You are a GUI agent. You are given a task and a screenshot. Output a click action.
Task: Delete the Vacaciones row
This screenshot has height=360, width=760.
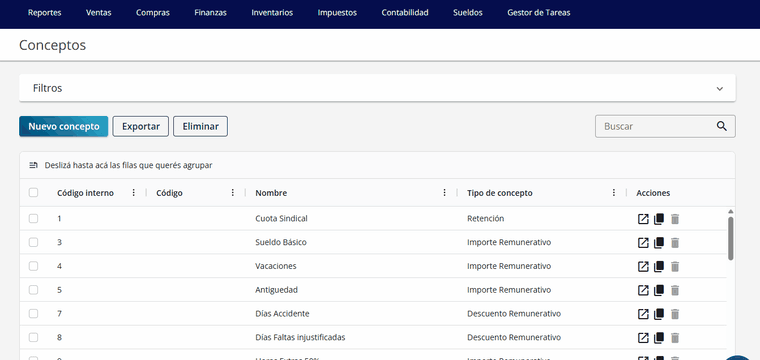tap(675, 266)
